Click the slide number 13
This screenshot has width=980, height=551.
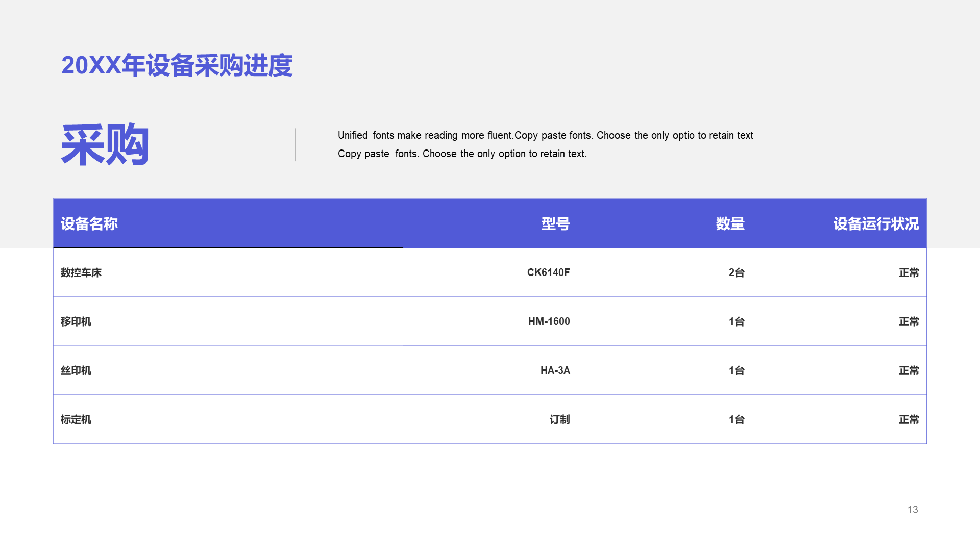pyautogui.click(x=913, y=510)
